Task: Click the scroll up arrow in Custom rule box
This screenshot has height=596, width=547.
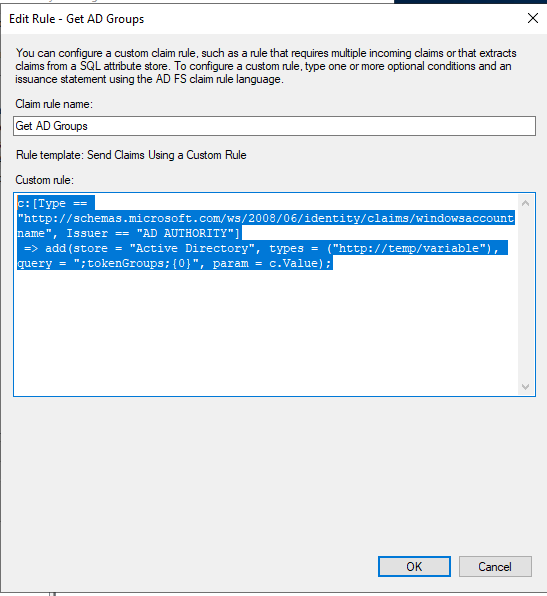Action: [x=525, y=203]
